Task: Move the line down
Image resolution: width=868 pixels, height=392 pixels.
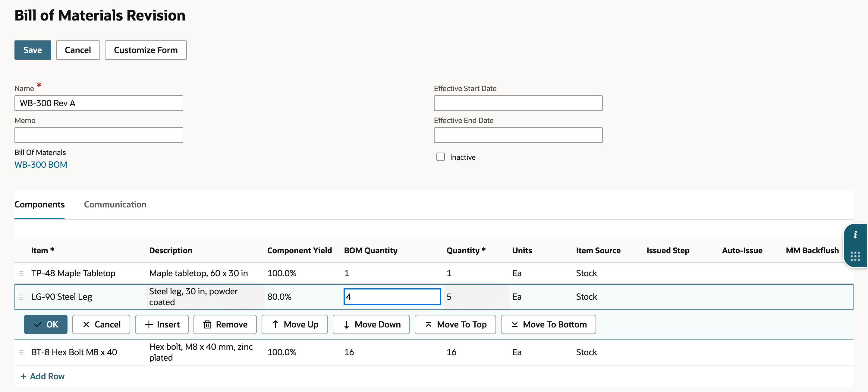Action: (371, 324)
